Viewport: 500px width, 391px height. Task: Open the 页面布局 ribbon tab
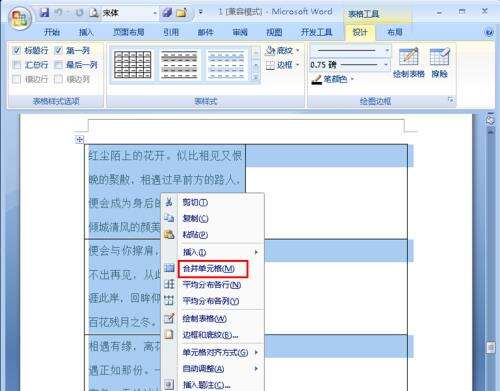(x=129, y=32)
